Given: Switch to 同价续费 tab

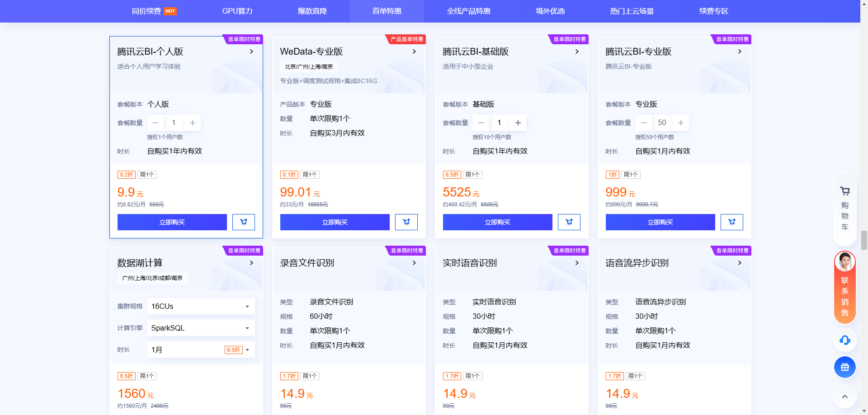Looking at the screenshot, I should [154, 11].
